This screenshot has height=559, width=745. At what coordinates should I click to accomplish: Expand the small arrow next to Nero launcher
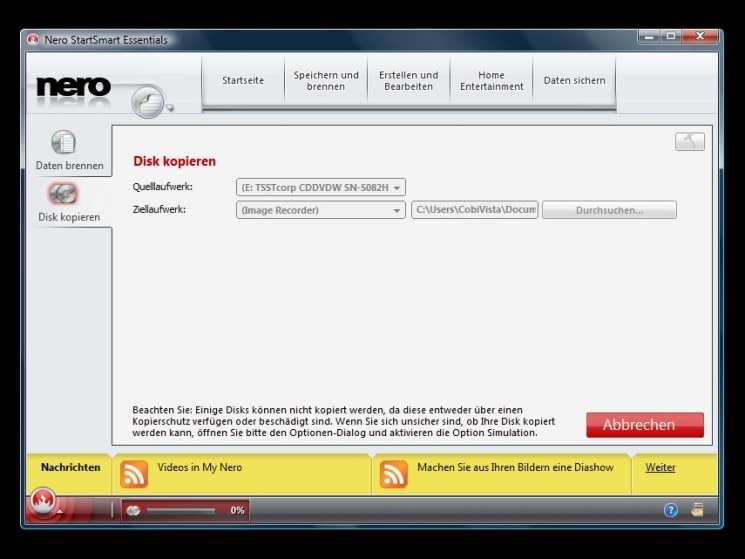[59, 511]
